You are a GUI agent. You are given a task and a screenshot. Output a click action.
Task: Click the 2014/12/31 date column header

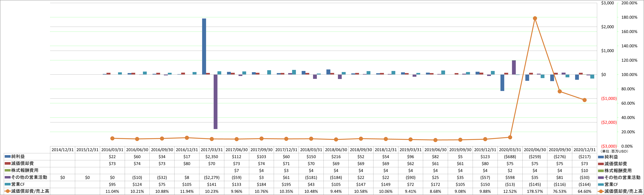point(63,150)
